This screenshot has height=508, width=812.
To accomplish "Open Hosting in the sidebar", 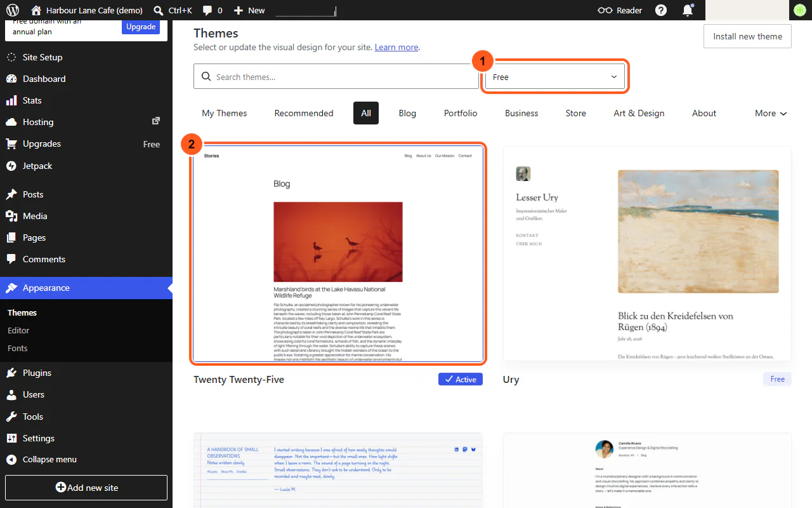I will (86, 122).
